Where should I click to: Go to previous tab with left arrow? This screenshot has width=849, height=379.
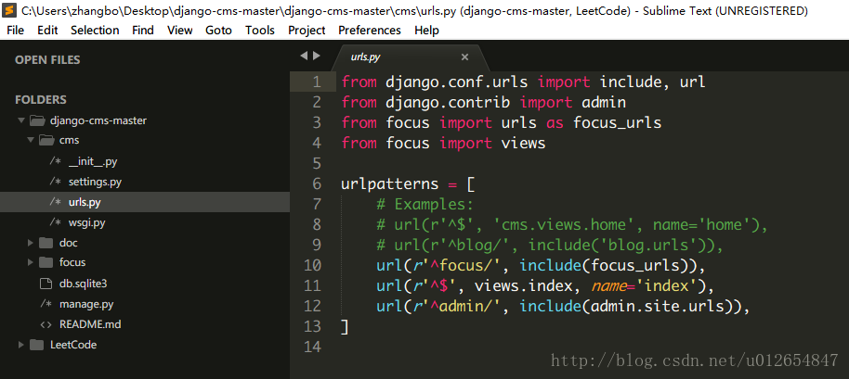(304, 56)
